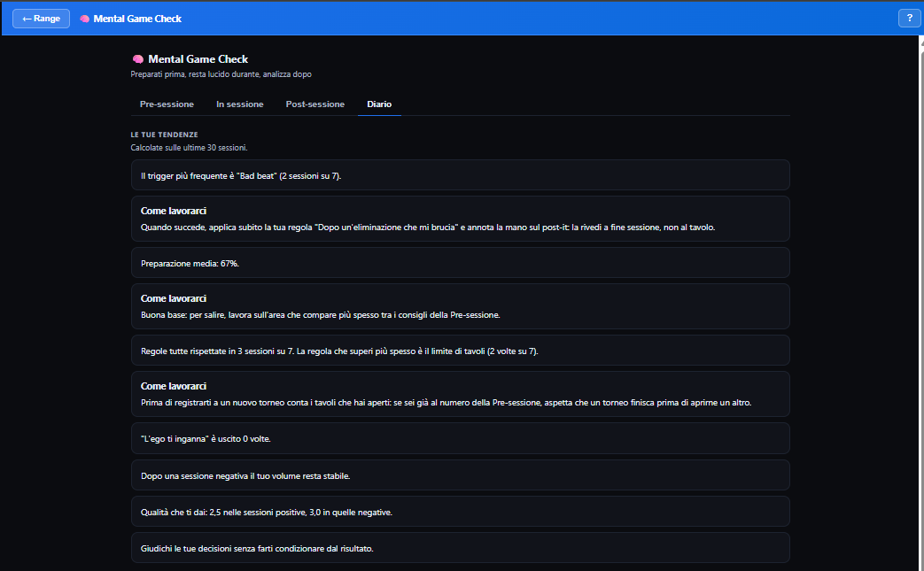Click the advice about counting open tables

446,403
